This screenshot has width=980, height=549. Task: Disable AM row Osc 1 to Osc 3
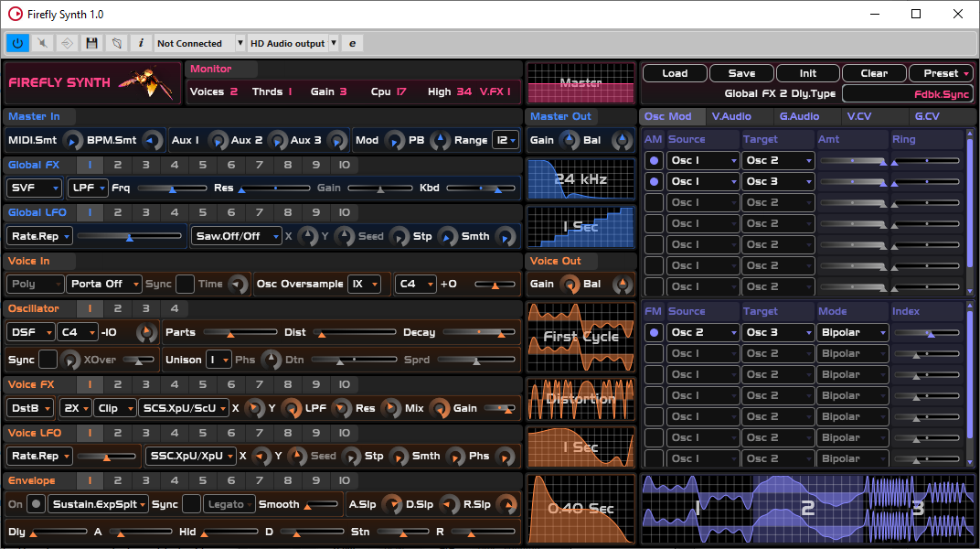654,181
